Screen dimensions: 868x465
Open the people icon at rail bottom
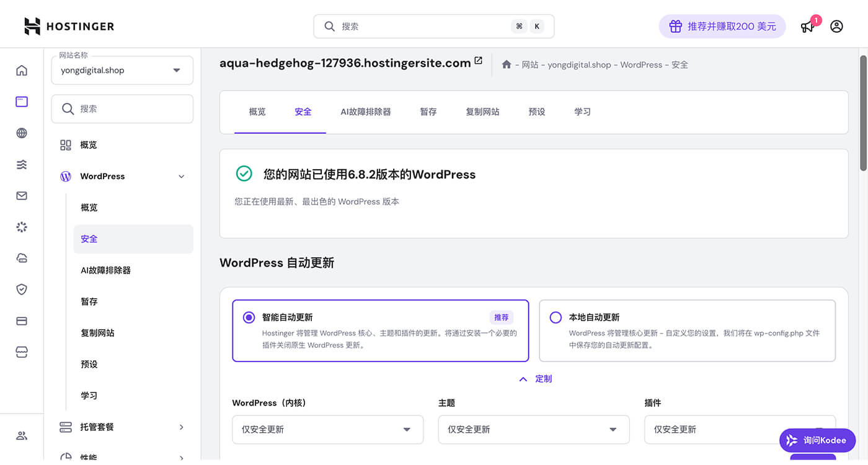(22, 435)
